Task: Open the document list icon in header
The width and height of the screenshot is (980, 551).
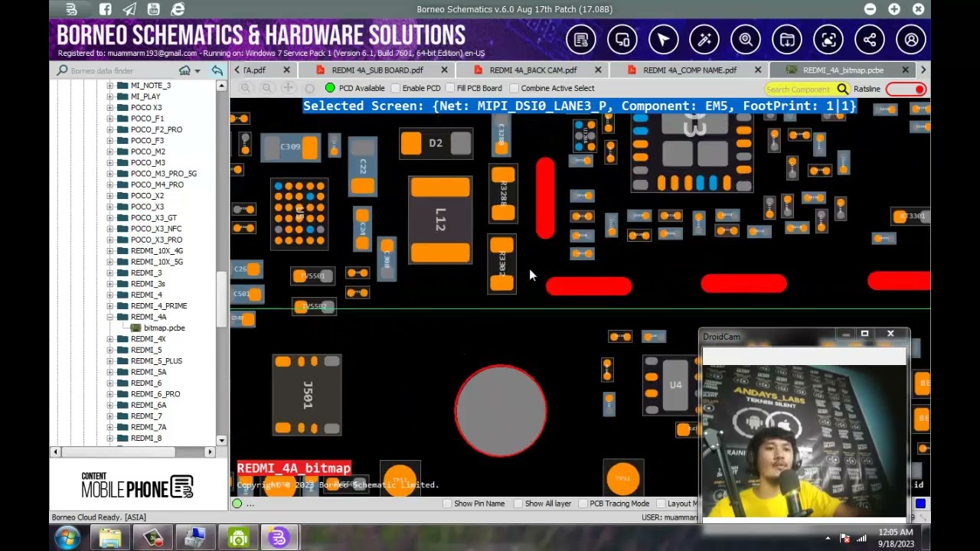Action: click(581, 40)
